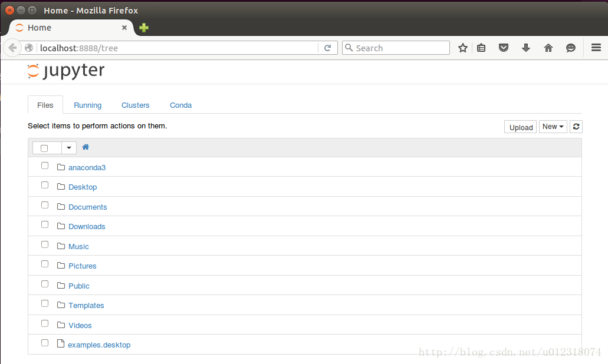Click the Firefox back arrow
Screen dimensions: 608x364
click(x=12, y=48)
